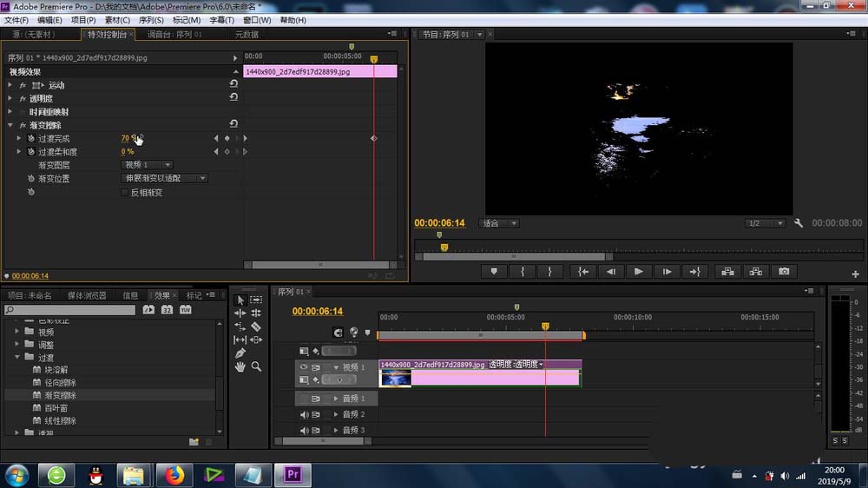
Task: Collapse the 渐变擦除 effect group
Action: click(10, 125)
